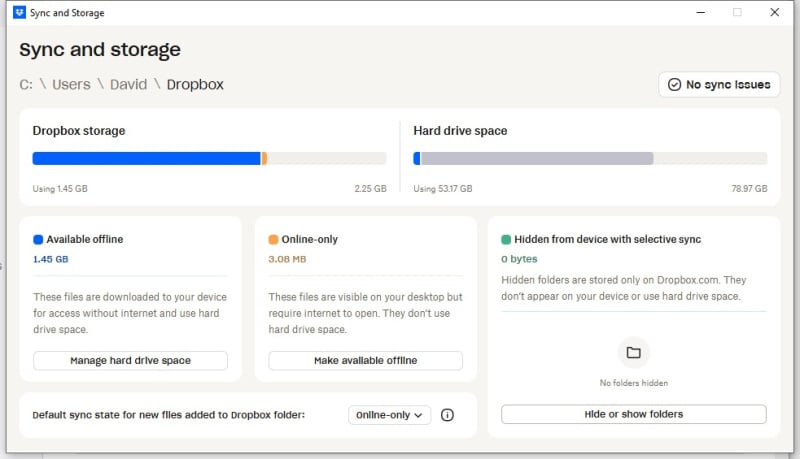Close the Sync and Storage window

click(774, 12)
